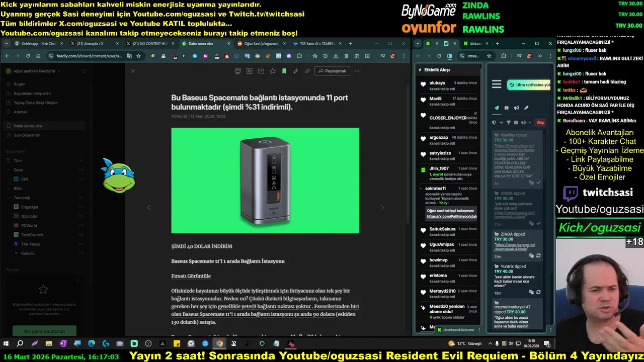Open Windows Start menu
This screenshot has height=362, width=644.
click(6, 343)
